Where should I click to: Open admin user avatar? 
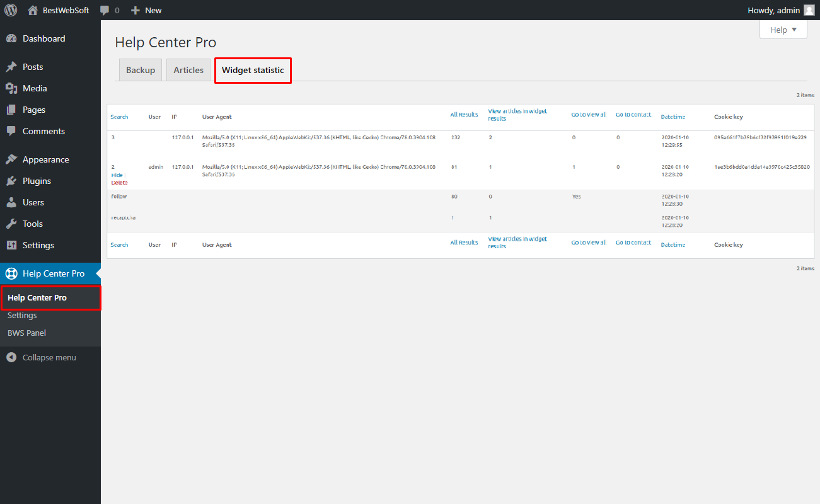[809, 10]
